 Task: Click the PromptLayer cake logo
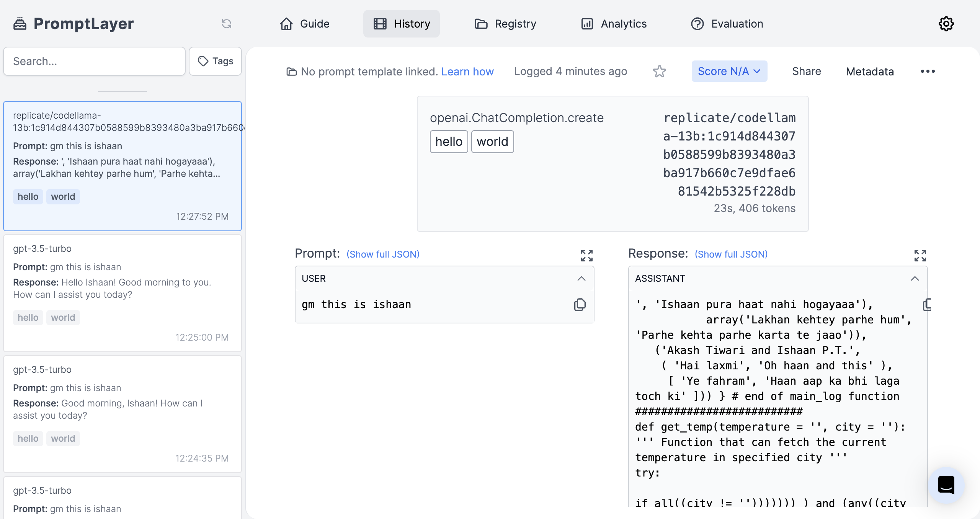[20, 24]
